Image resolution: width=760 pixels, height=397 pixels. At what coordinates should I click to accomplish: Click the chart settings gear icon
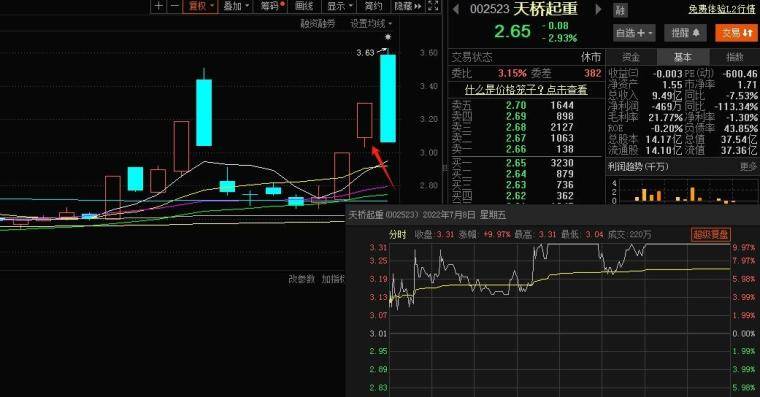(387, 37)
